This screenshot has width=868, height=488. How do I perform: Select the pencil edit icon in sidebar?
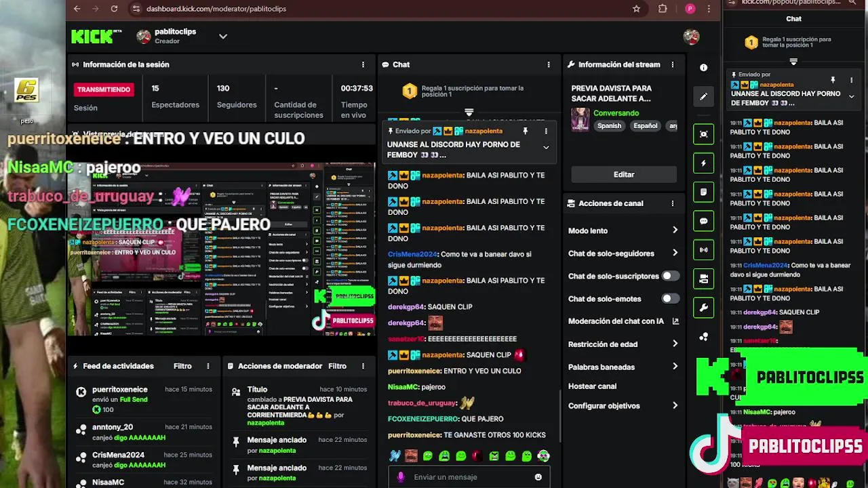pyautogui.click(x=704, y=96)
